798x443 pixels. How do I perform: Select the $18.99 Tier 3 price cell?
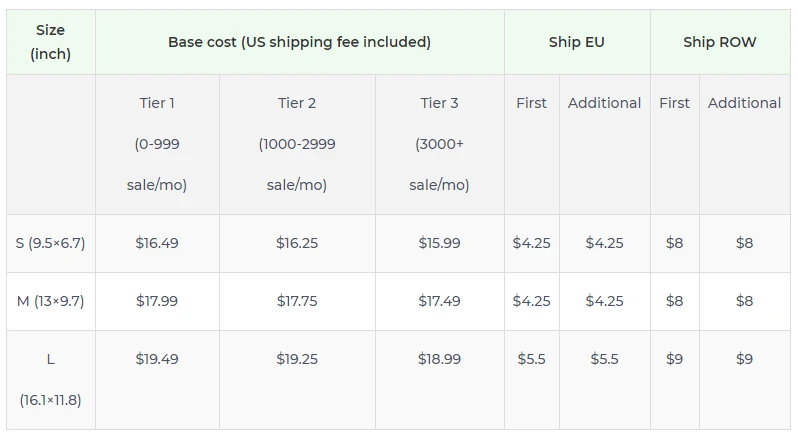[x=439, y=359]
